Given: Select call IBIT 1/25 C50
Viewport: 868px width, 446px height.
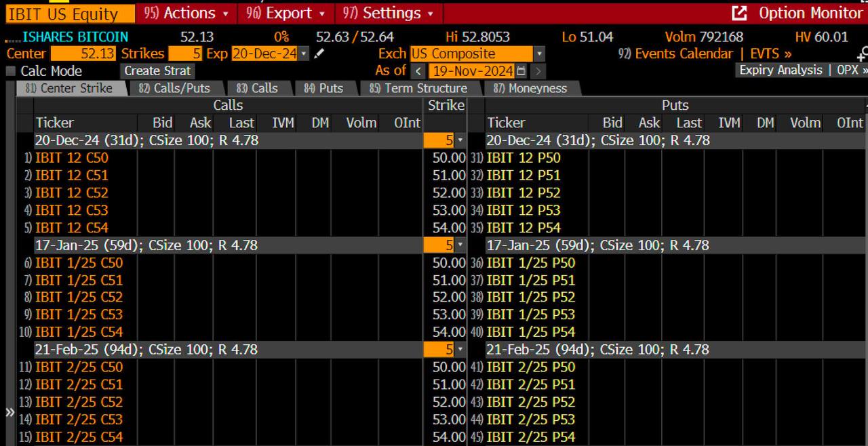Looking at the screenshot, I should coord(79,263).
